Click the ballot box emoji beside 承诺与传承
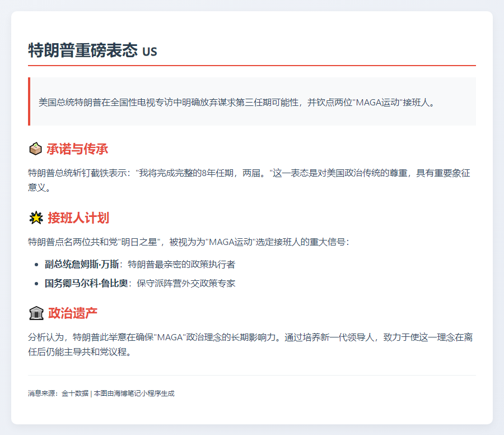 click(x=35, y=149)
